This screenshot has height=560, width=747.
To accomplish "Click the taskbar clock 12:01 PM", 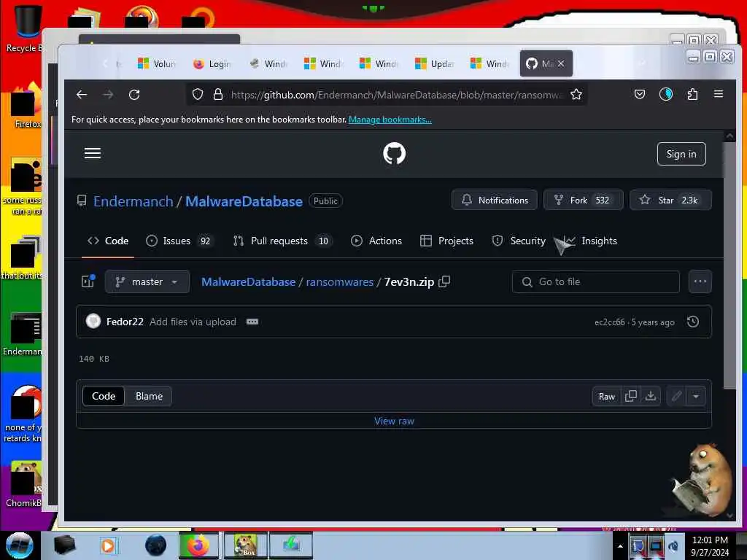I will click(x=710, y=540).
